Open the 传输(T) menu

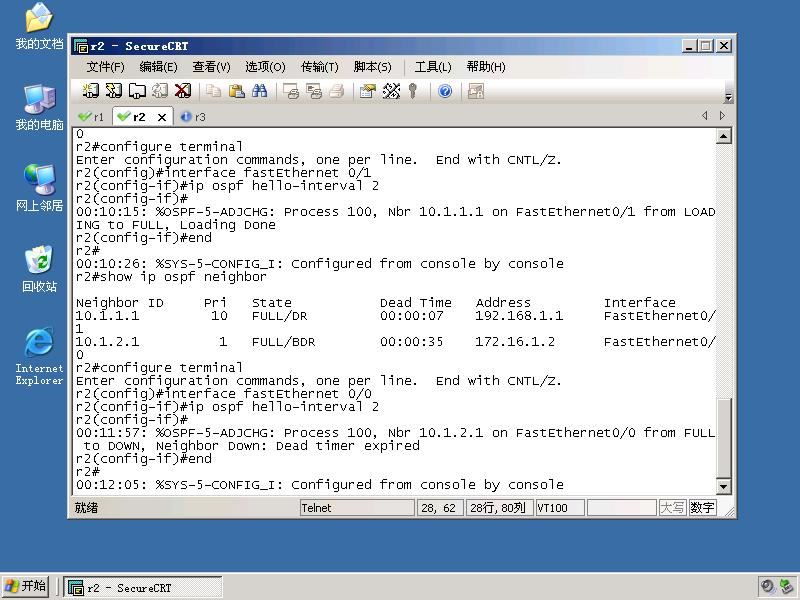click(x=319, y=67)
